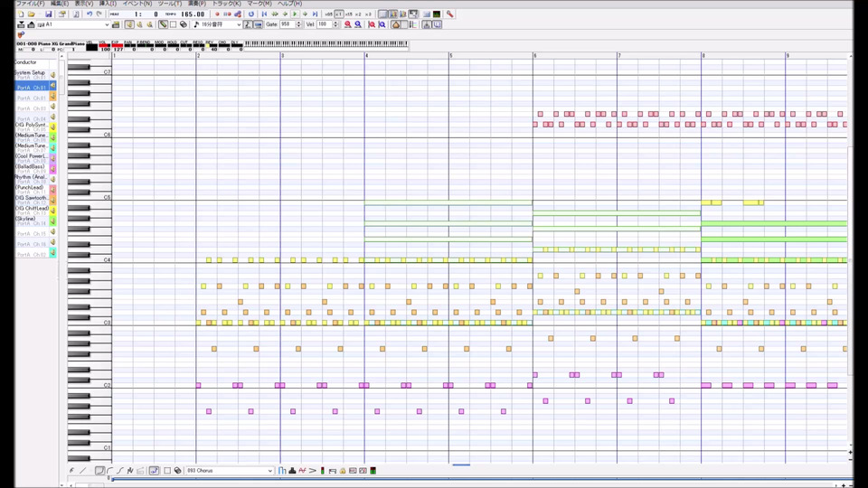Toggle the Skyline track speaker icon
The image size is (868, 488).
(x=52, y=221)
